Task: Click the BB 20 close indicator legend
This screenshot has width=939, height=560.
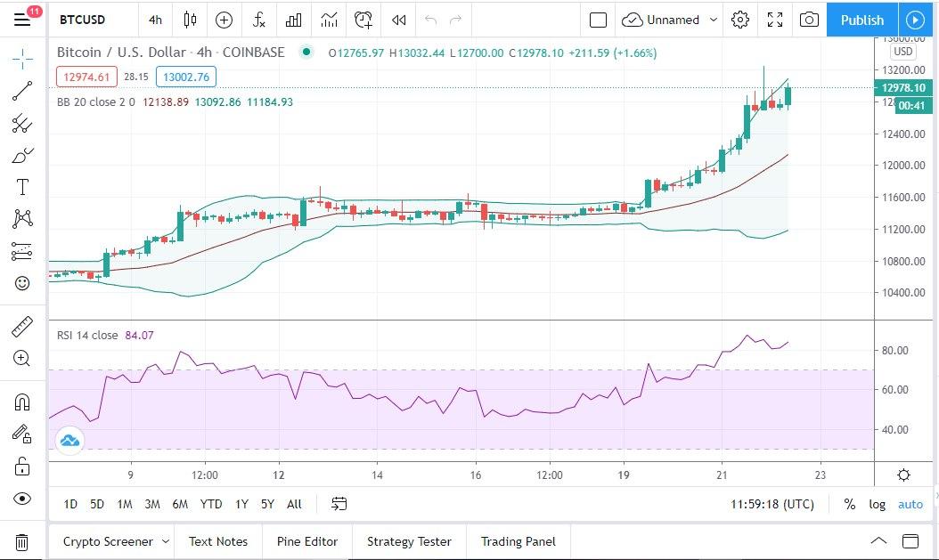Action: pos(96,101)
